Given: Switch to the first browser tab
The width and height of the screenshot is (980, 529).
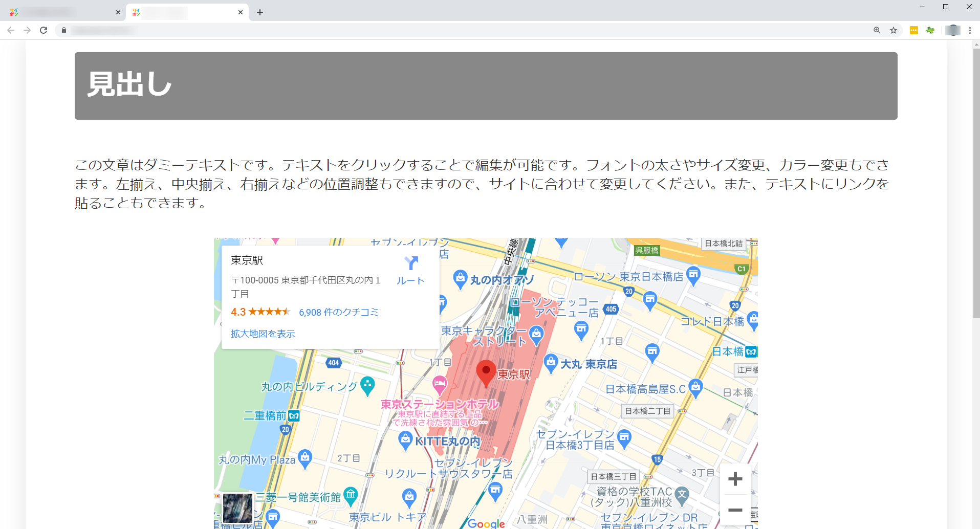Looking at the screenshot, I should click(x=64, y=12).
